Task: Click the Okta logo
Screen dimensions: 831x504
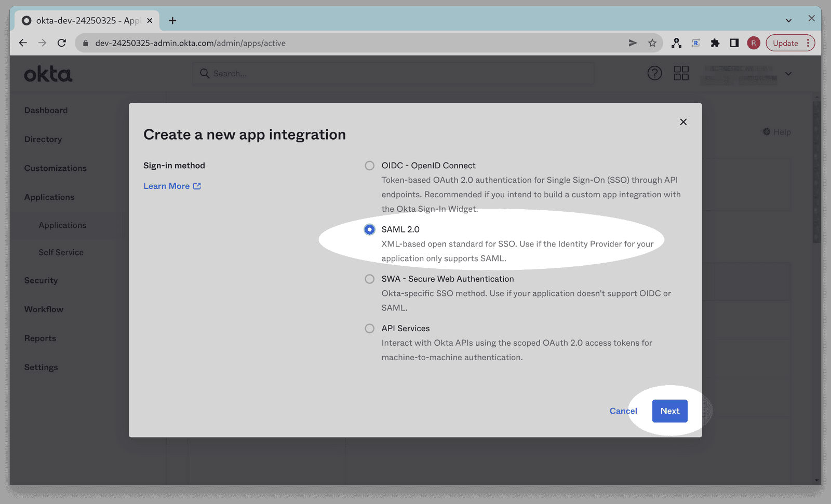Action: point(48,74)
